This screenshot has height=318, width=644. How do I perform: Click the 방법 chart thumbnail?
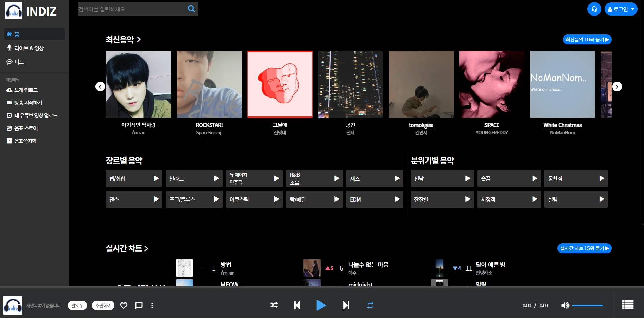coord(184,268)
